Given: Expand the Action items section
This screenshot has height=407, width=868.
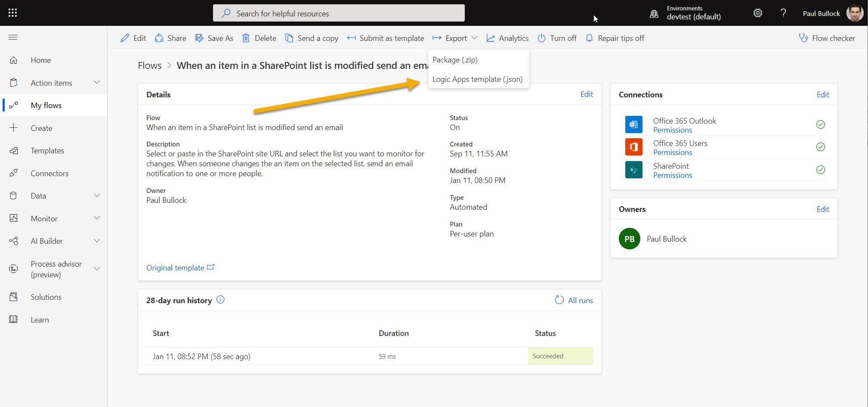Looking at the screenshot, I should [97, 83].
